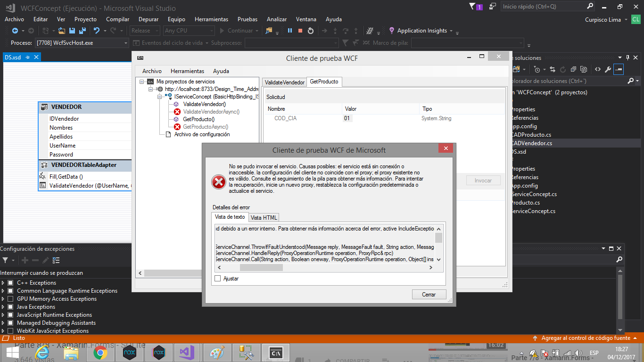The image size is (644, 362).
Task: Stop debugging with the red square
Action: point(300,31)
